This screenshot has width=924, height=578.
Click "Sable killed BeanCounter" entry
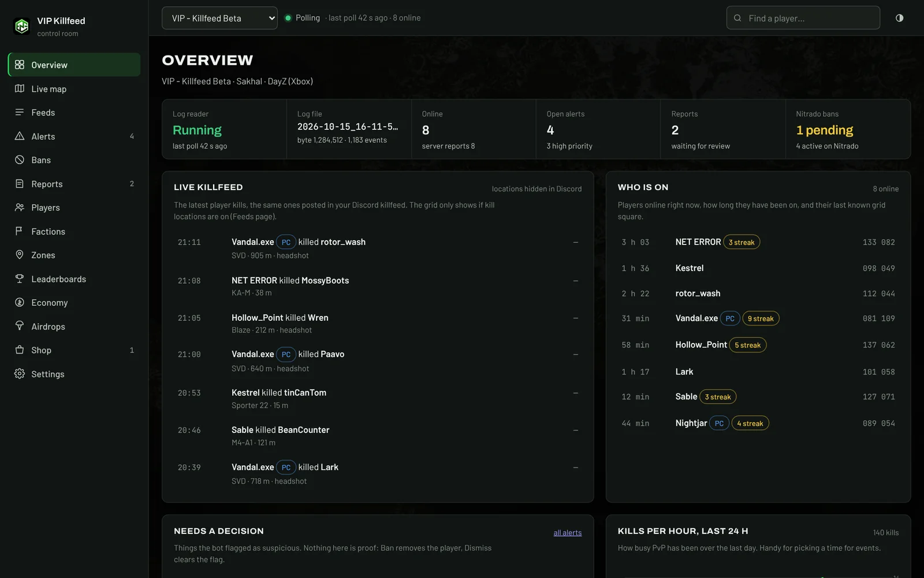pyautogui.click(x=378, y=436)
